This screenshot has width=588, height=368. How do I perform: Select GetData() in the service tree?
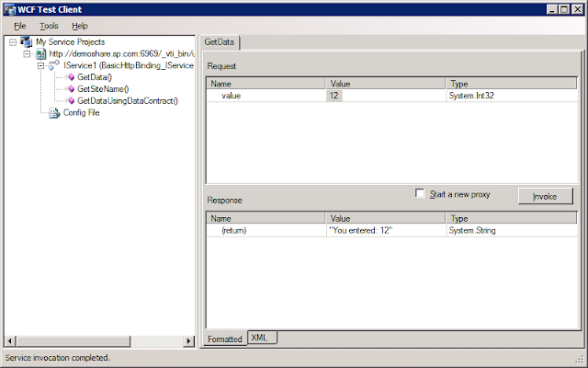(95, 77)
